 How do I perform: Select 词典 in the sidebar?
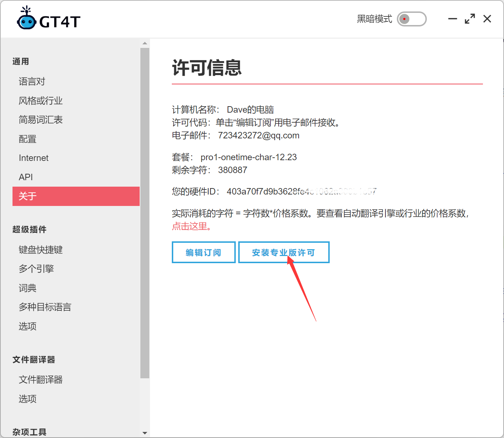[x=76, y=288]
